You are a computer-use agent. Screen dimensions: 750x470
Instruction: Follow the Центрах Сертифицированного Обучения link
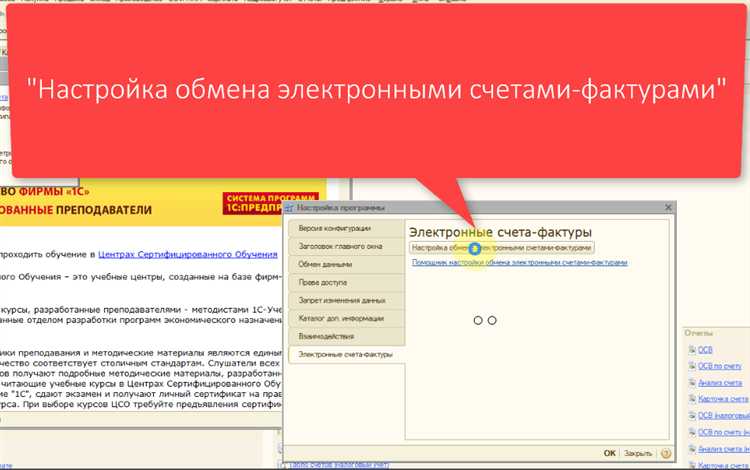(x=188, y=254)
